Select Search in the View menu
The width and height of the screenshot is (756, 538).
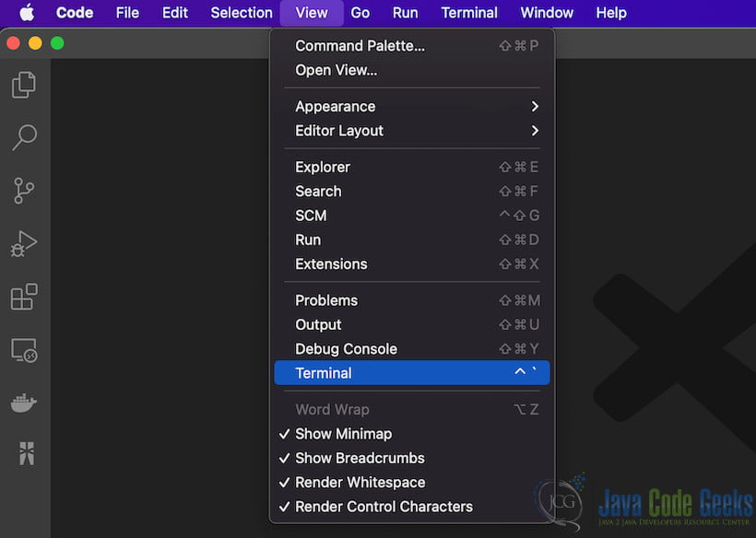click(x=412, y=192)
